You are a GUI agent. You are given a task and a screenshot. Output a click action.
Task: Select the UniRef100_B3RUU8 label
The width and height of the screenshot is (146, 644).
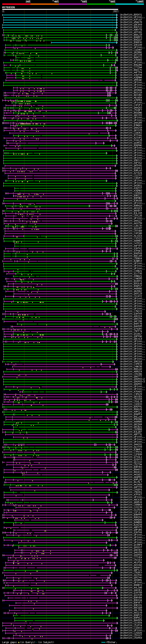click(131, 201)
